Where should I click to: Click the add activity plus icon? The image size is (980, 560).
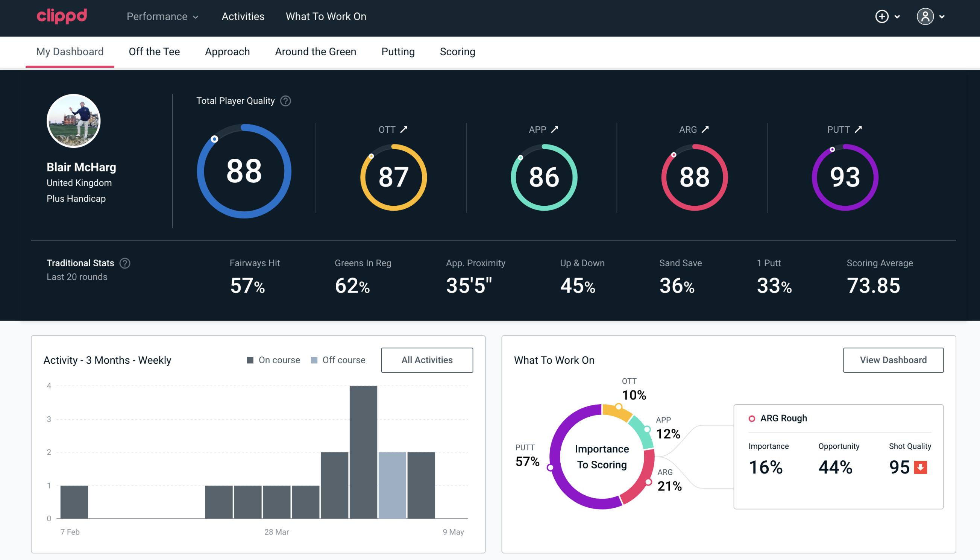click(x=882, y=17)
